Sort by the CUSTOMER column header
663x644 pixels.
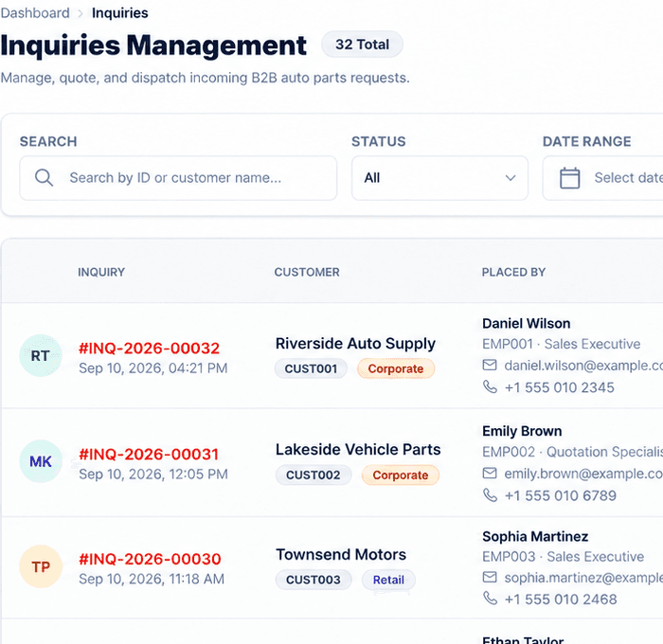pos(307,272)
